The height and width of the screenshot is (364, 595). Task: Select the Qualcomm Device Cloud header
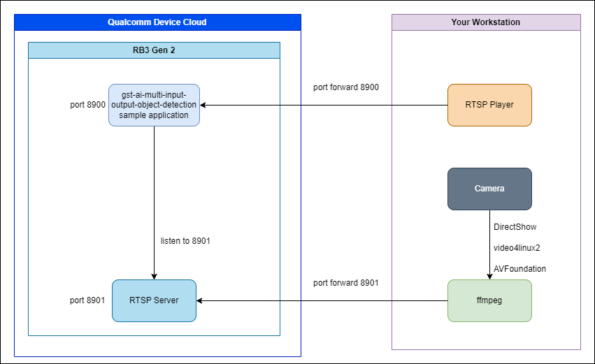(157, 22)
